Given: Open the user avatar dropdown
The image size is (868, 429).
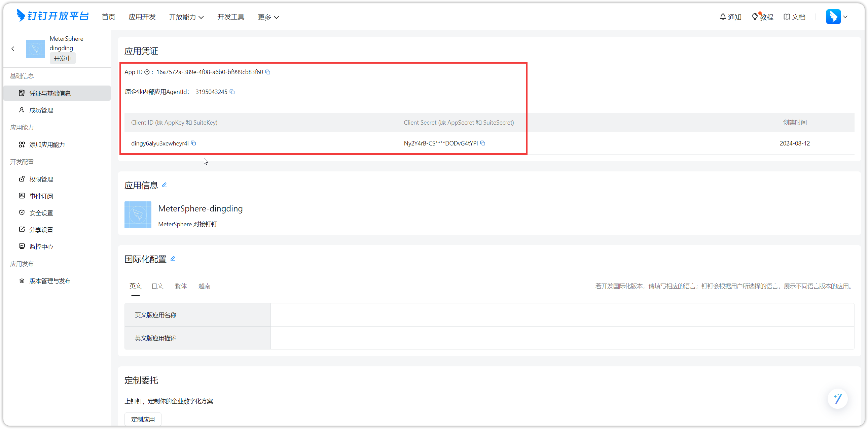Looking at the screenshot, I should (x=837, y=17).
